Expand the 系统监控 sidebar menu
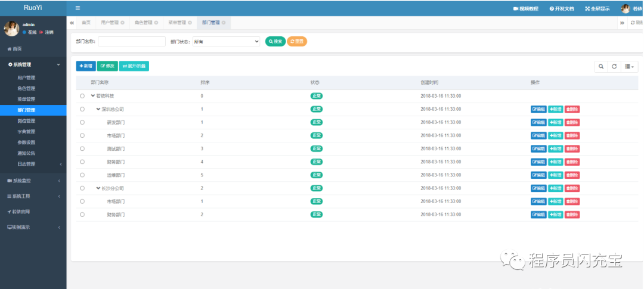 click(33, 181)
